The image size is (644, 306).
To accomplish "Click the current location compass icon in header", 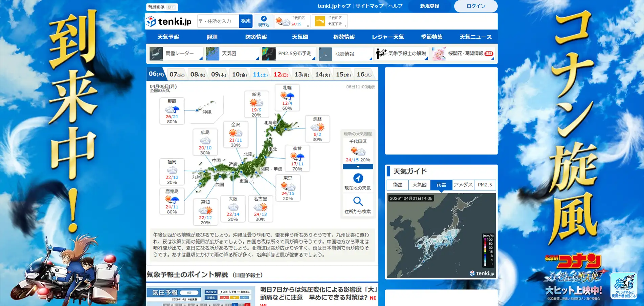I will click(264, 19).
